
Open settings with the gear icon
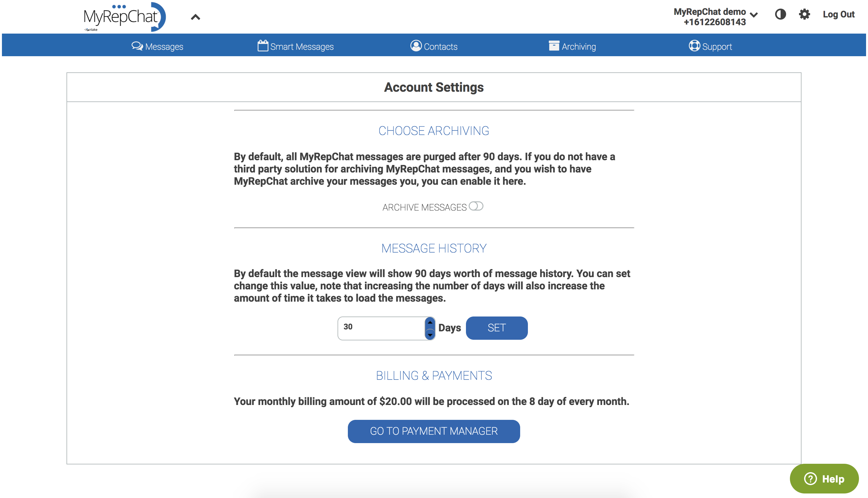(x=804, y=14)
